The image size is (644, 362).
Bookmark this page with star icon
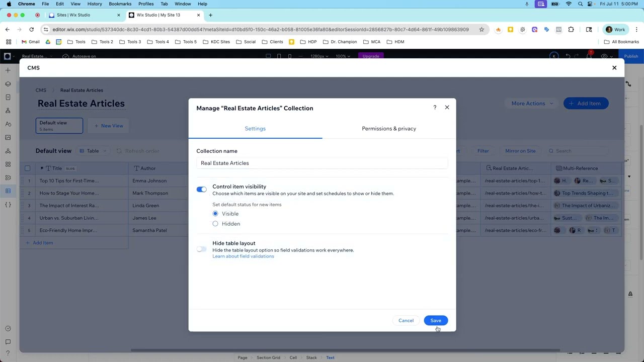pyautogui.click(x=481, y=30)
